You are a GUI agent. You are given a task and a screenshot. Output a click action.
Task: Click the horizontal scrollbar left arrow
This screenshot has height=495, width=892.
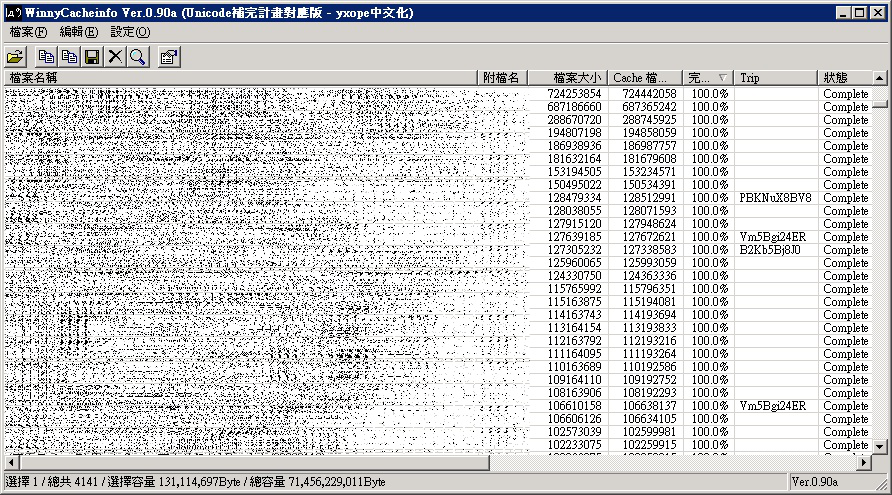click(x=11, y=462)
